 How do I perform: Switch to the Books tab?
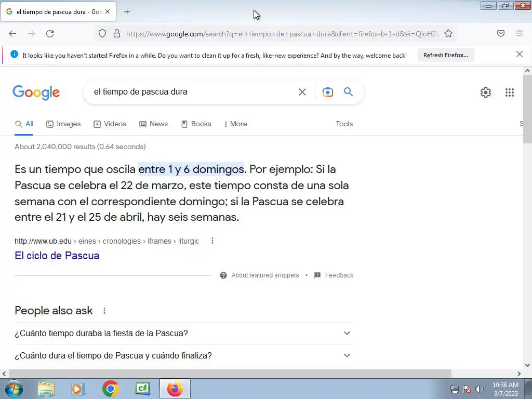click(x=196, y=124)
